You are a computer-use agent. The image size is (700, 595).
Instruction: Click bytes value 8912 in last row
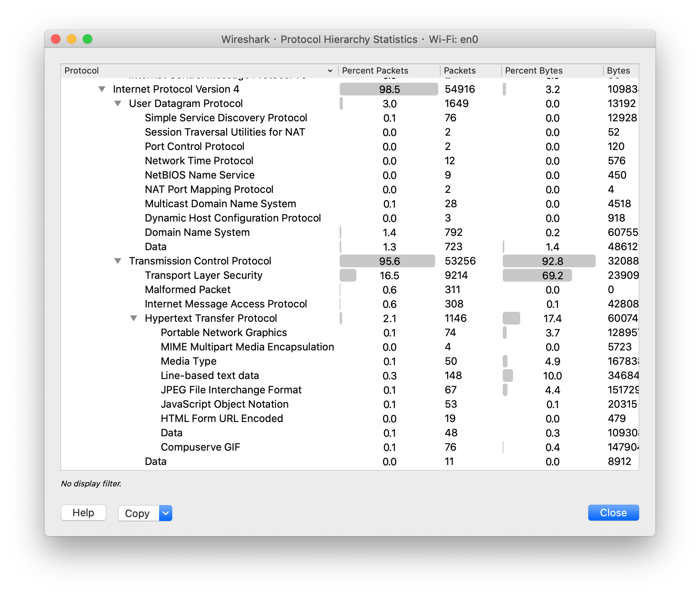click(x=619, y=461)
